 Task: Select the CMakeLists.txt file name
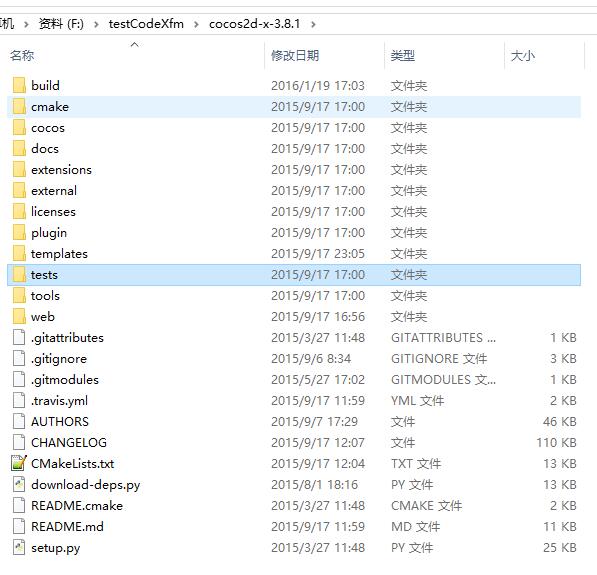click(73, 463)
